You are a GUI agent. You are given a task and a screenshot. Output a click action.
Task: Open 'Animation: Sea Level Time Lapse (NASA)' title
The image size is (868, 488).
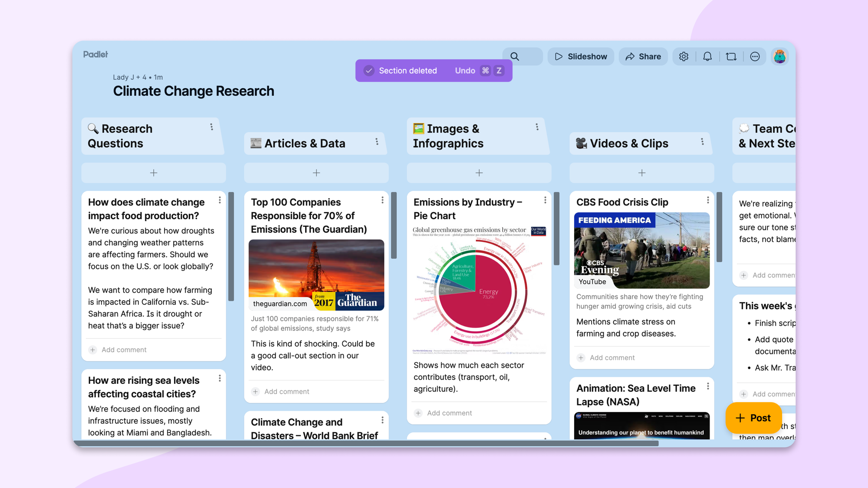[636, 395]
